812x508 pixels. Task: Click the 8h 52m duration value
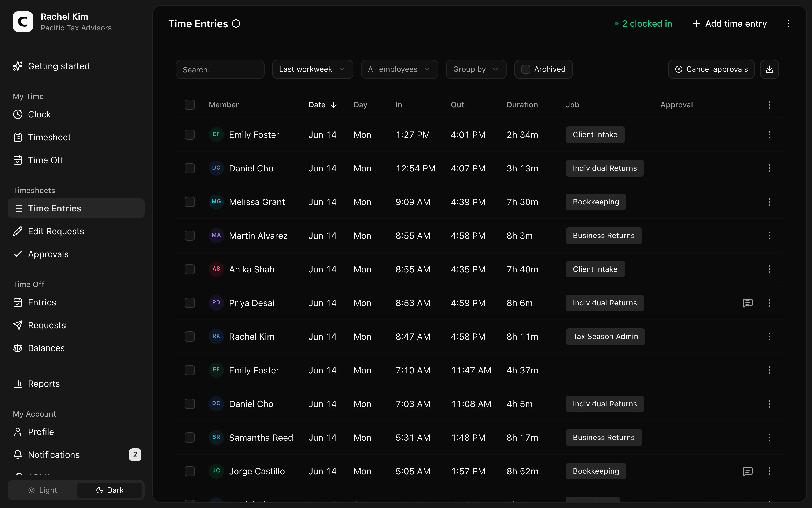pos(522,471)
